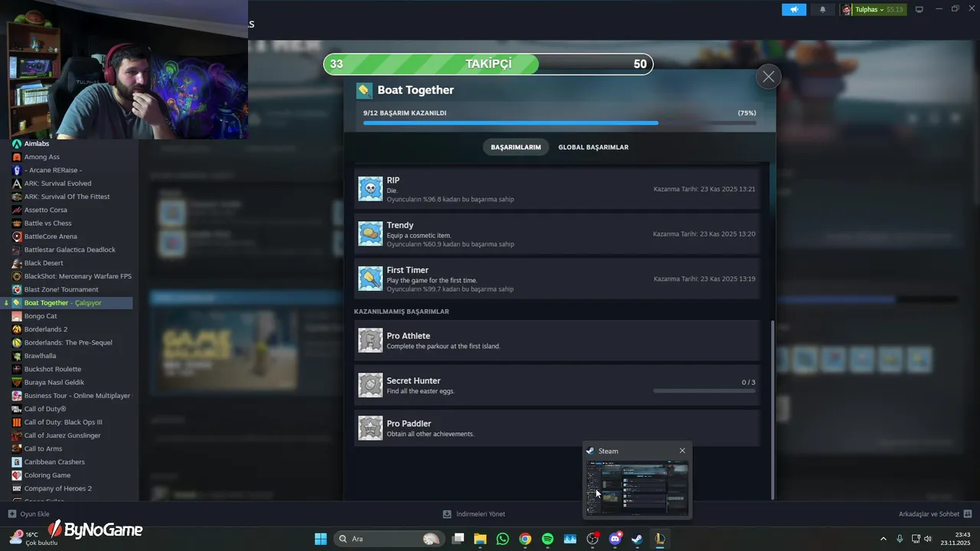The width and height of the screenshot is (980, 551).
Task: Open Arkadaşlar ve Sohbet friends panel
Action: click(936, 514)
